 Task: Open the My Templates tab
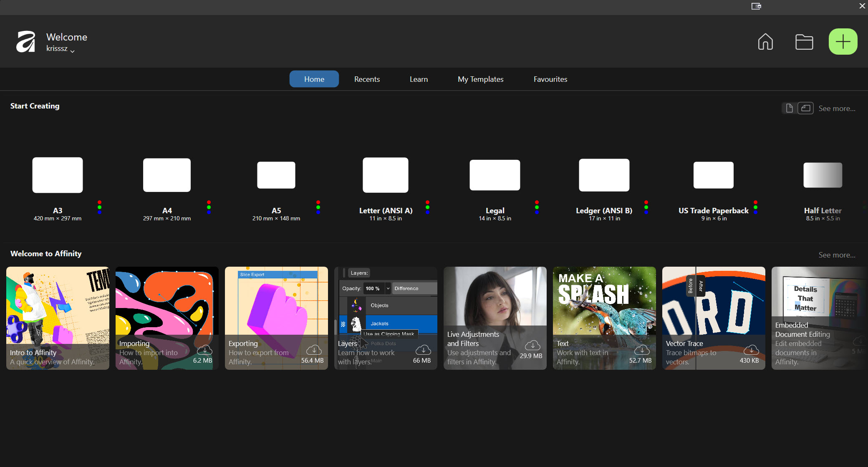(x=480, y=79)
